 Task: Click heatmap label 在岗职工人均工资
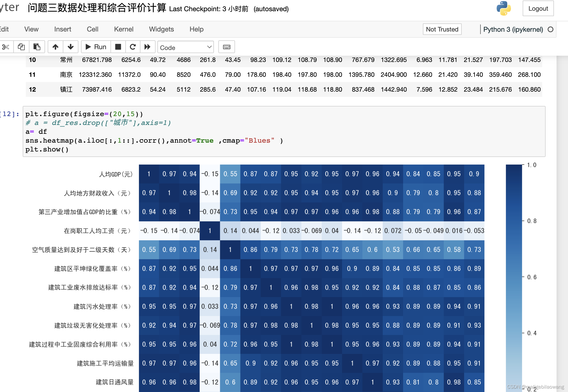98,231
